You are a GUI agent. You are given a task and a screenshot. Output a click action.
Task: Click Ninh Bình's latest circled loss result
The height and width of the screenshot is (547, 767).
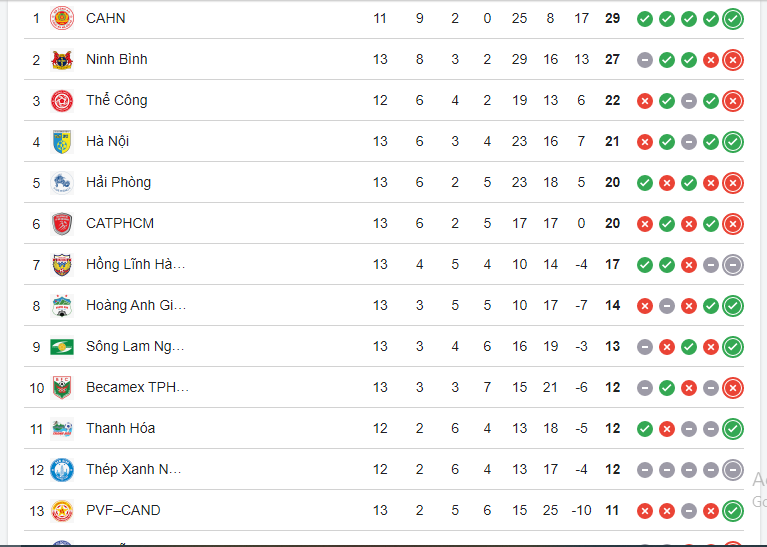pyautogui.click(x=733, y=59)
